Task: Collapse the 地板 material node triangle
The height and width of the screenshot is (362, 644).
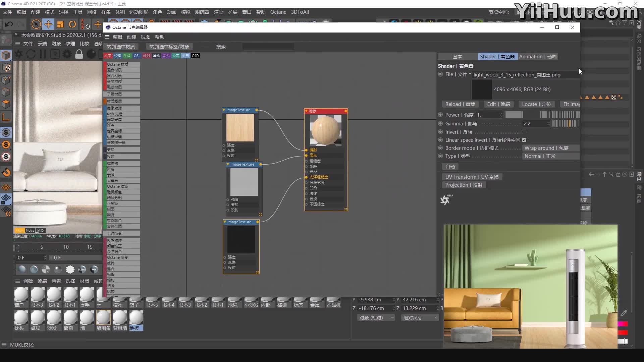Action: click(306, 111)
